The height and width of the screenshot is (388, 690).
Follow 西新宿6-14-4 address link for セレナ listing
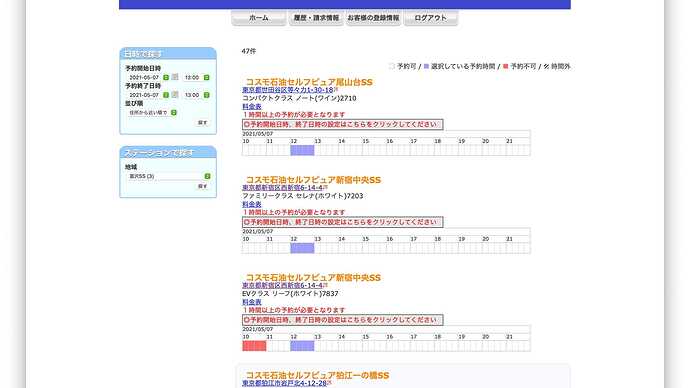click(283, 187)
